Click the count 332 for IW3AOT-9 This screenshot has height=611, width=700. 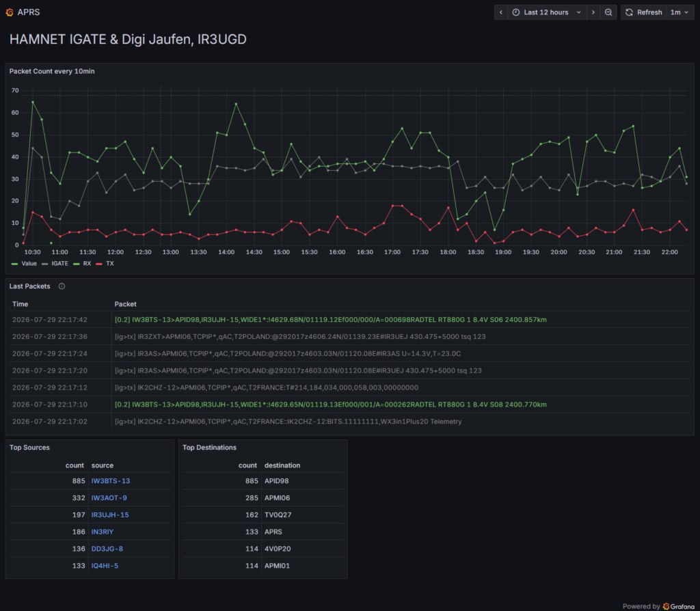click(x=79, y=498)
